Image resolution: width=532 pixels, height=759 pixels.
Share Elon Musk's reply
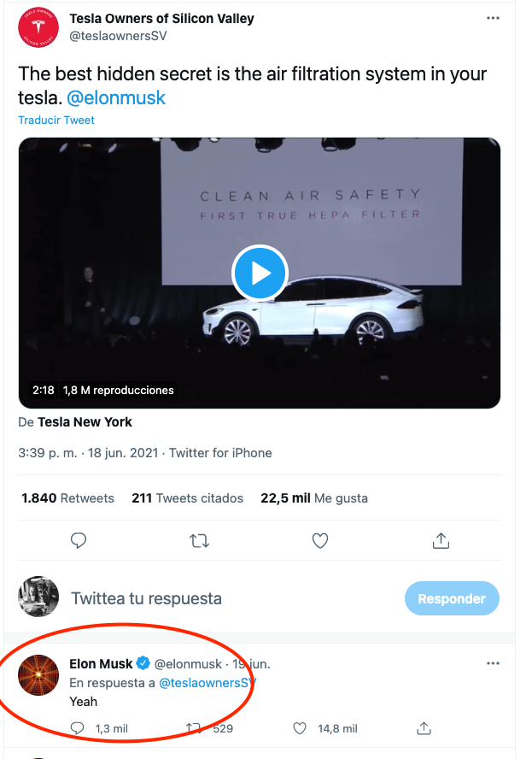point(424,729)
